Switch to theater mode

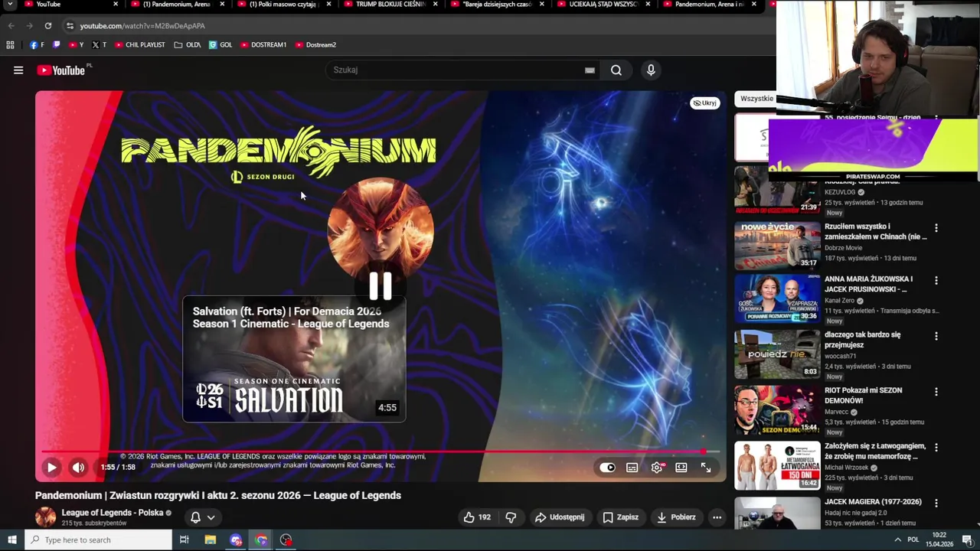click(x=681, y=468)
